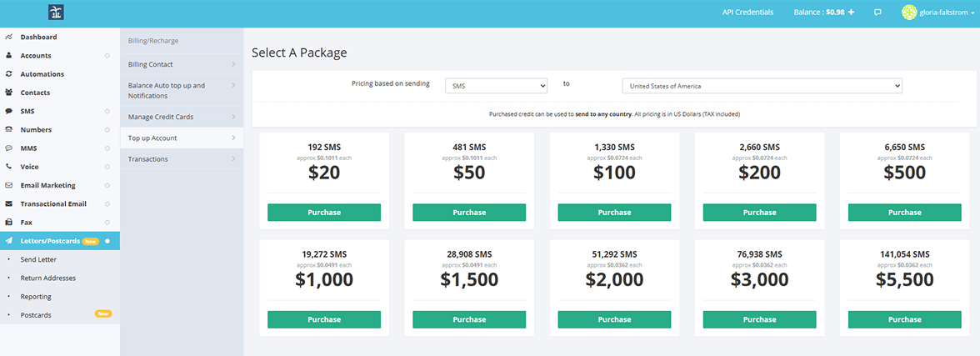Click the Voice phone icon
Image resolution: width=980 pixels, height=356 pixels.
point(8,167)
